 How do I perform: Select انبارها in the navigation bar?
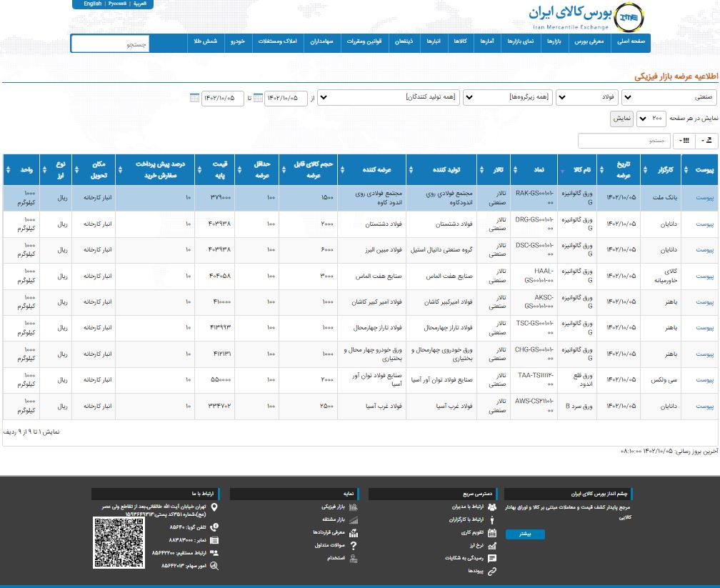coord(434,42)
